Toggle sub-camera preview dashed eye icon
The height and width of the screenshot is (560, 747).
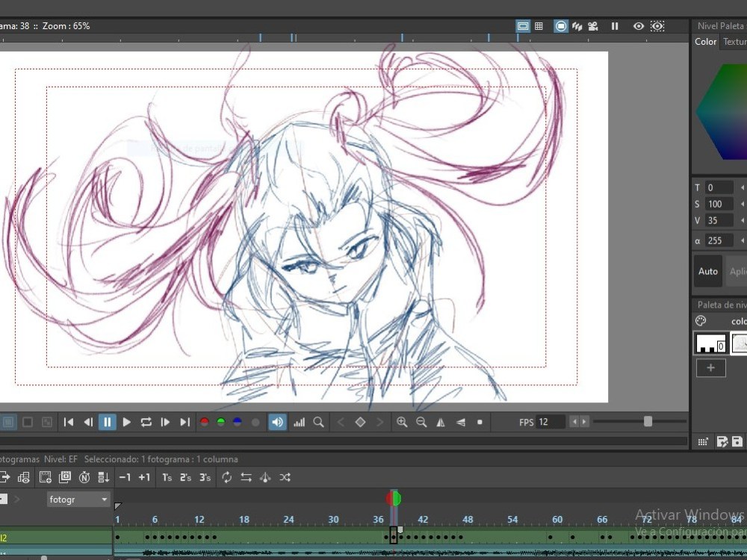657,26
